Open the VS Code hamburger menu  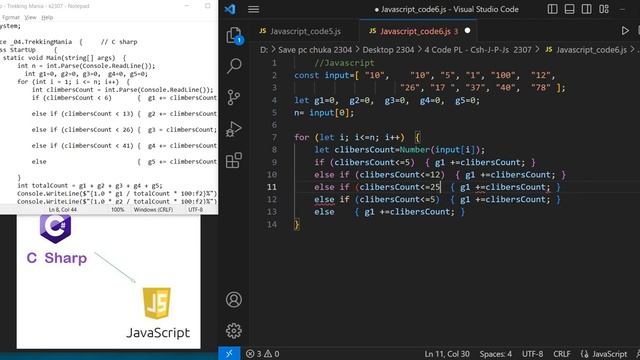pos(253,9)
